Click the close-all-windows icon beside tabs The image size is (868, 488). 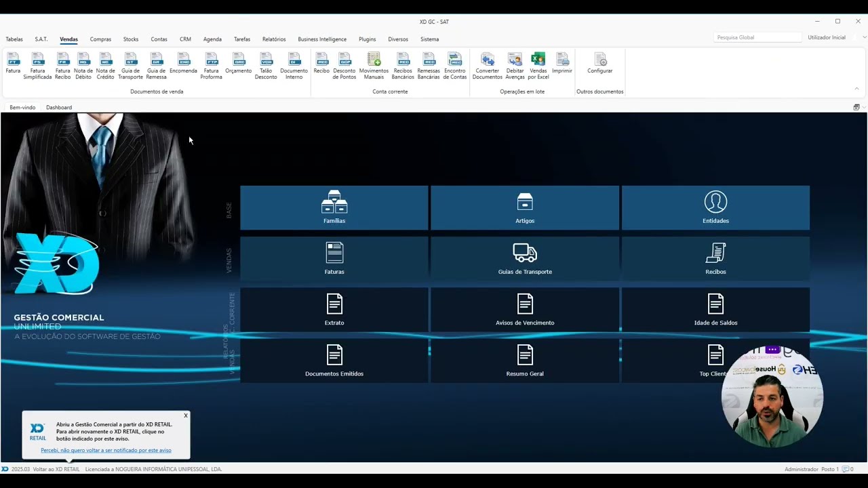(x=856, y=107)
